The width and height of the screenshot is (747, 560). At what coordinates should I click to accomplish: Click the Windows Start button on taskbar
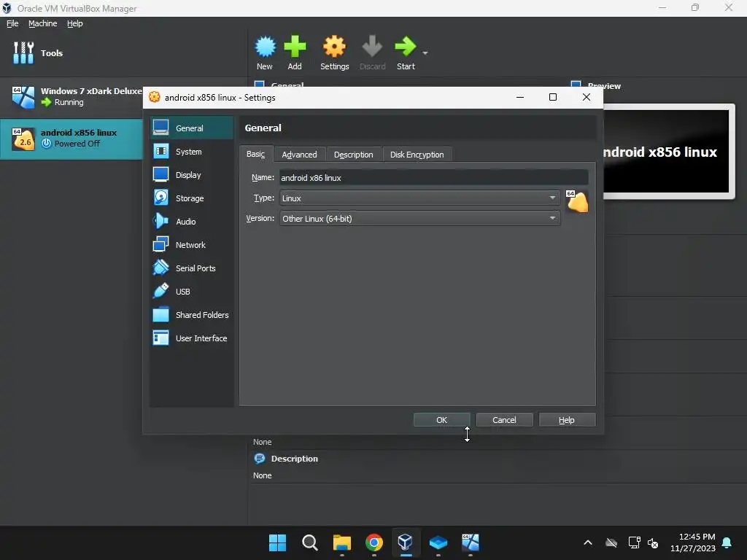(x=277, y=542)
